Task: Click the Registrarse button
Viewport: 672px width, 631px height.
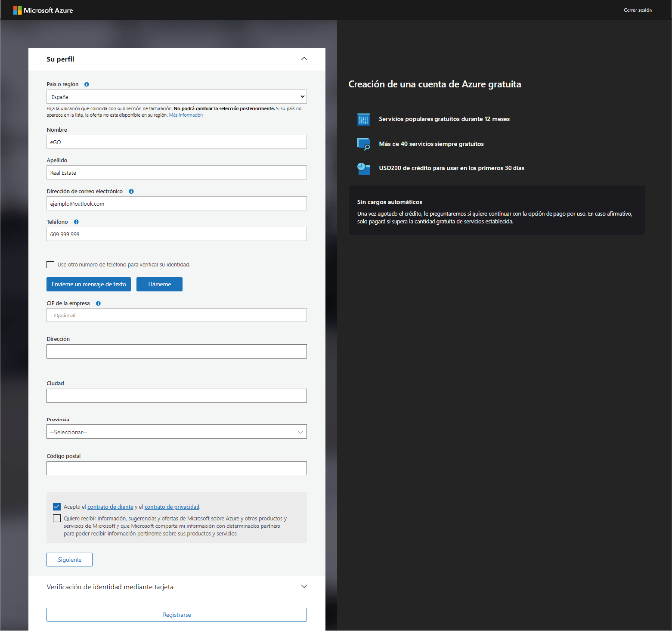Action: (x=177, y=615)
